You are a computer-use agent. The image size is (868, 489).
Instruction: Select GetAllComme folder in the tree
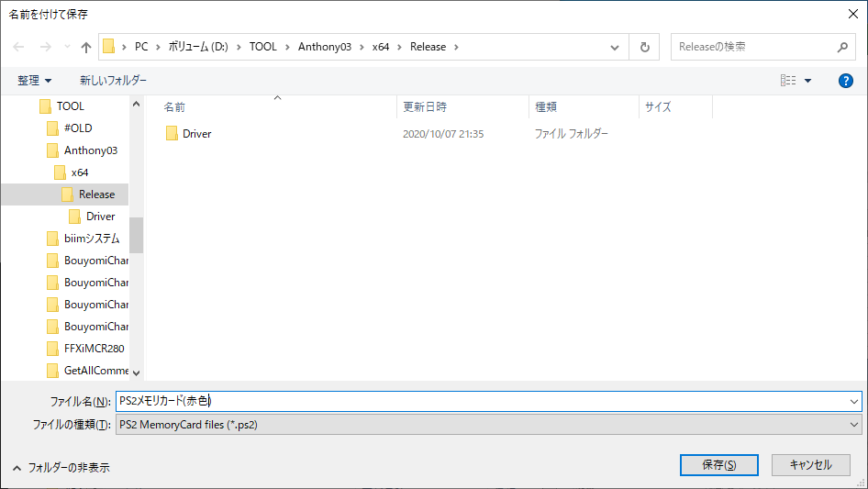coord(96,371)
